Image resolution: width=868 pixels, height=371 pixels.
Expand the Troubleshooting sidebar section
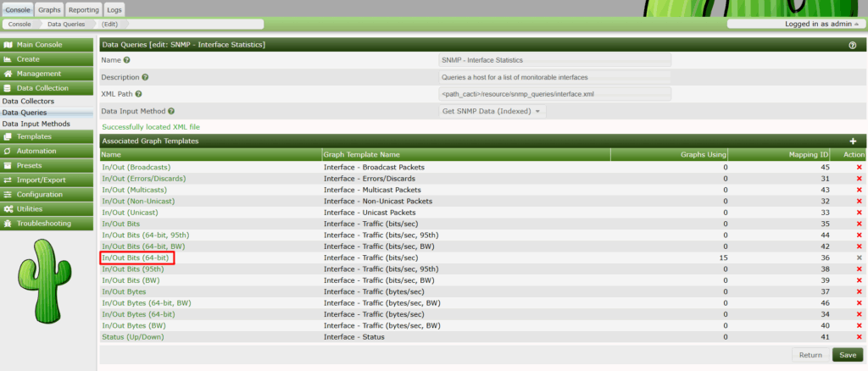[47, 224]
